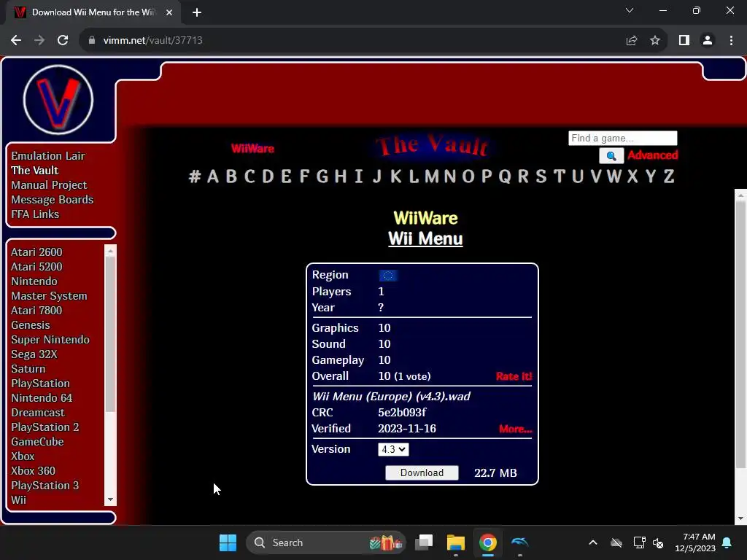Image resolution: width=747 pixels, height=560 pixels.
Task: Click the Rate it! link
Action: pos(514,376)
